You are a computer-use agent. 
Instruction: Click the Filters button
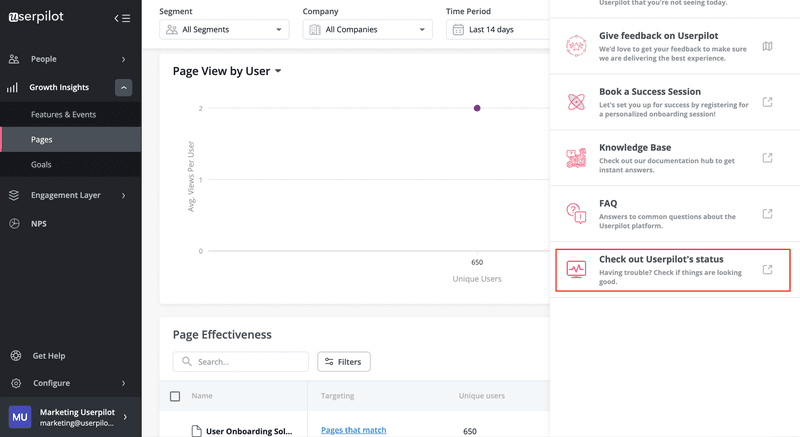pyautogui.click(x=344, y=362)
